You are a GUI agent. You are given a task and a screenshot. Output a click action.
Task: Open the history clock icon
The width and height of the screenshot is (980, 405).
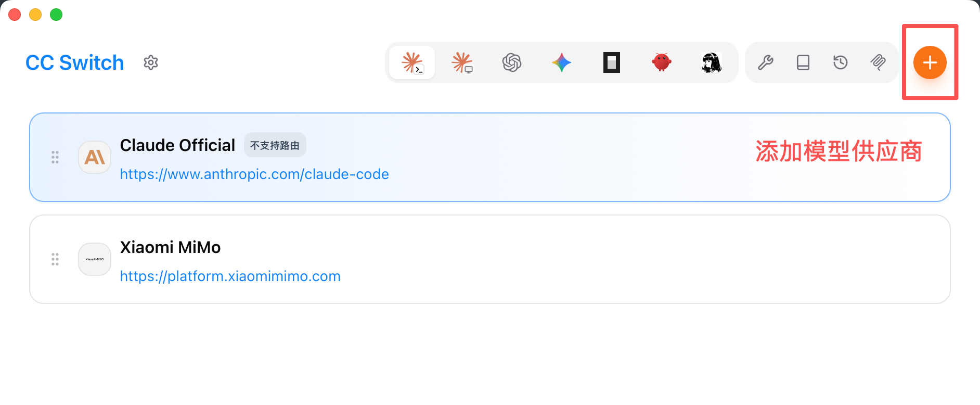tap(841, 62)
